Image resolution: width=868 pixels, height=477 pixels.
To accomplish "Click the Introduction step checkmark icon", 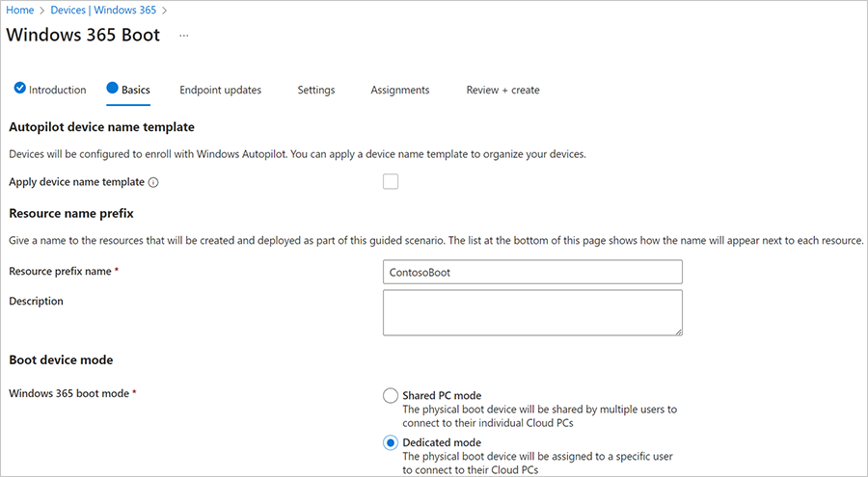I will click(x=20, y=88).
